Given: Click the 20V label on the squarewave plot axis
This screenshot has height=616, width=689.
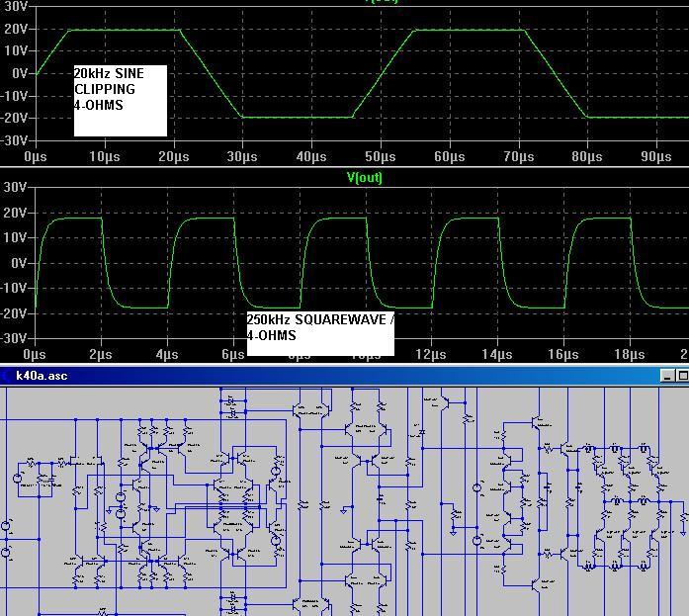Looking at the screenshot, I should pyautogui.click(x=16, y=214).
